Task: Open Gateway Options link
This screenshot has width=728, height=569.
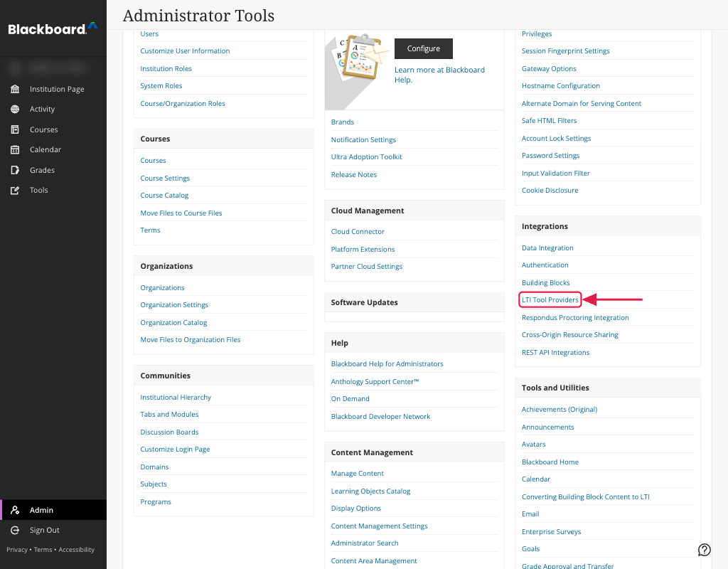Action: (549, 69)
